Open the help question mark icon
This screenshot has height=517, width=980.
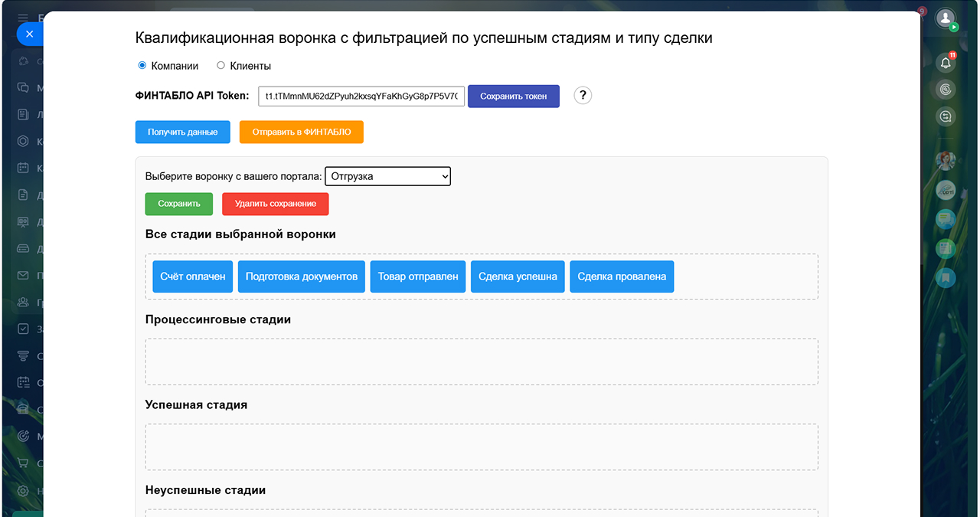[x=583, y=96]
